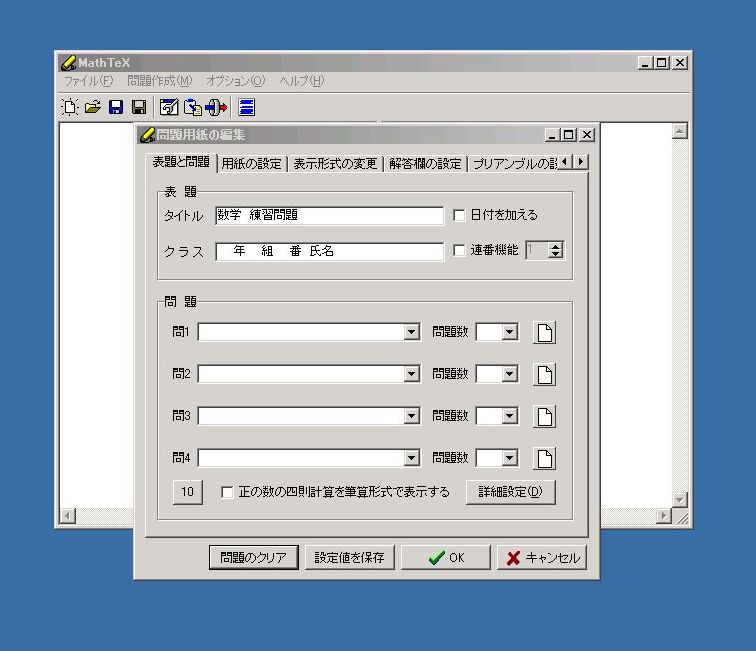Click main window vertical scrollbar down arrow
This screenshot has width=756, height=651.
(679, 500)
